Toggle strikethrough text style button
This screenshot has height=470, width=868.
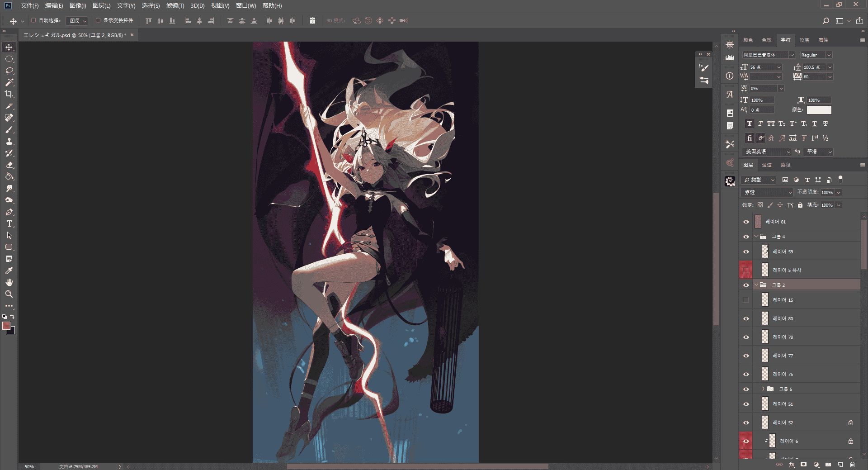coord(826,123)
